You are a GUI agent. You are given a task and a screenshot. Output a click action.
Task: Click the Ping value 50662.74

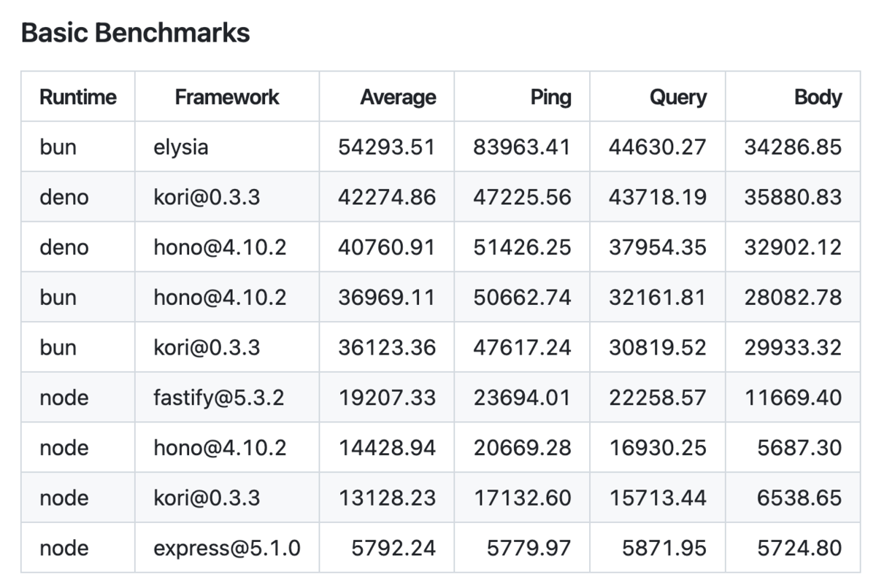point(522,297)
